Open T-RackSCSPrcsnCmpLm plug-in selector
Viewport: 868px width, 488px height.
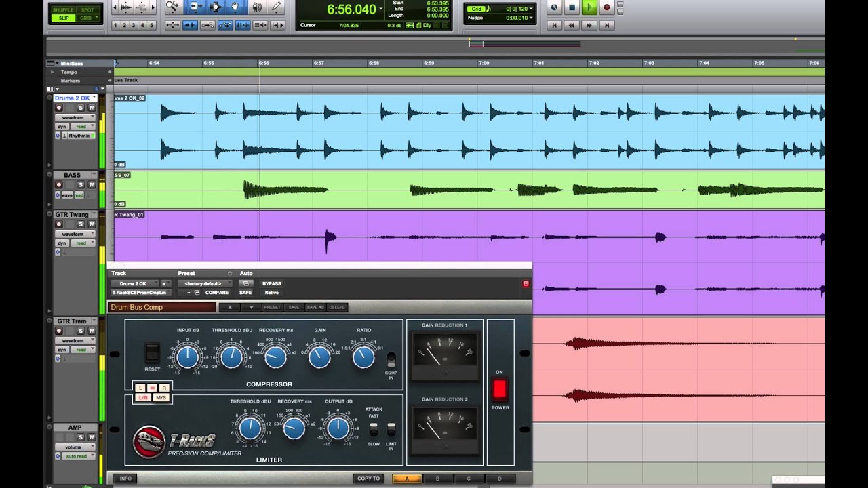pyautogui.click(x=141, y=292)
